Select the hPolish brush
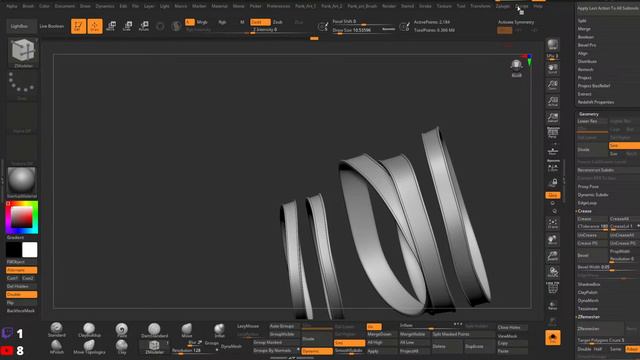This screenshot has width=640, height=360. [57, 347]
